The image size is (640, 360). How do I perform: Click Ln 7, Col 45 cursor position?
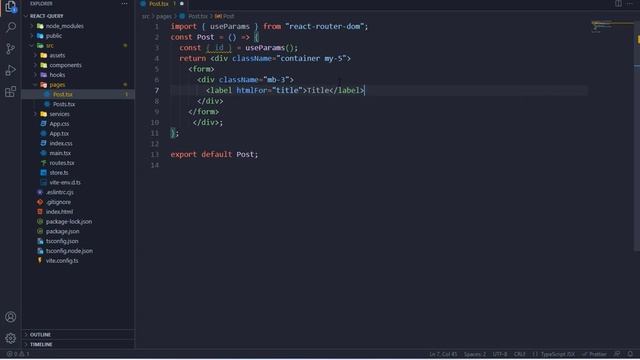tap(443, 354)
